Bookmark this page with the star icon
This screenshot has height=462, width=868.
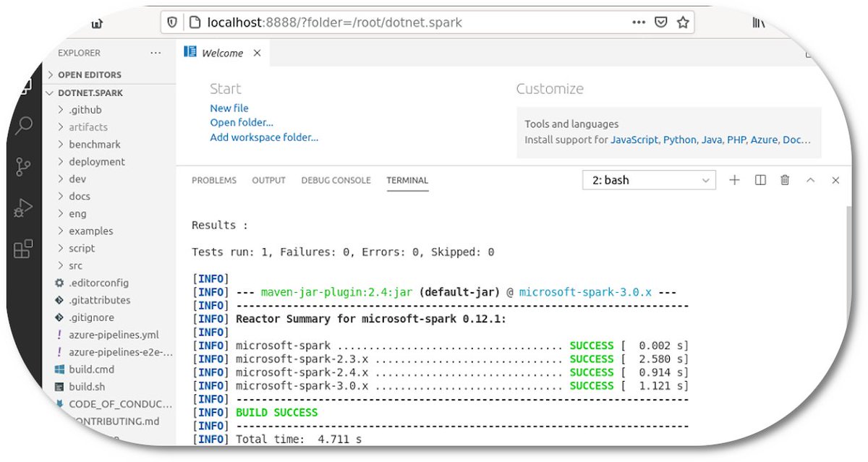[682, 22]
